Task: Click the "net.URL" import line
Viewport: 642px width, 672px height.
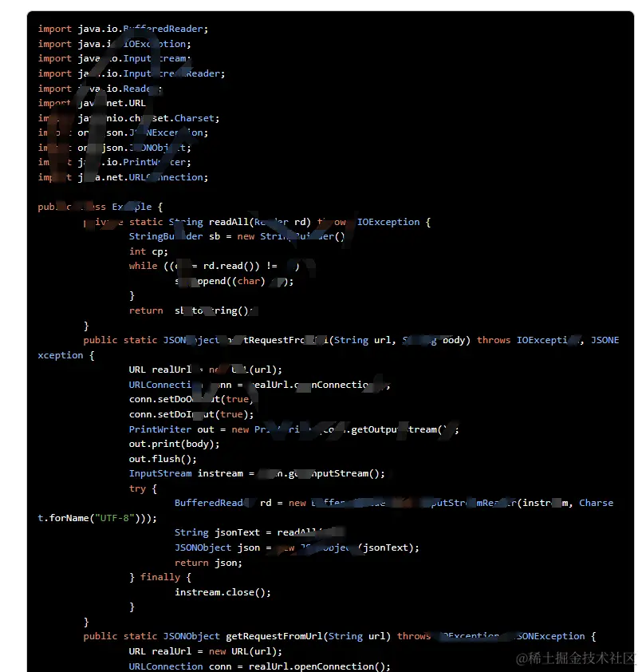Action: [92, 103]
